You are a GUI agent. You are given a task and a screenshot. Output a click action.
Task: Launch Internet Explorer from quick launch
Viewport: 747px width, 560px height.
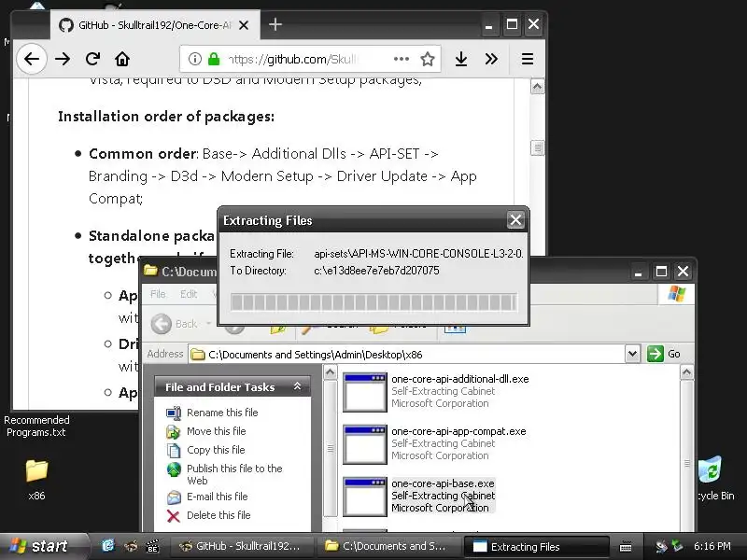[x=108, y=546]
